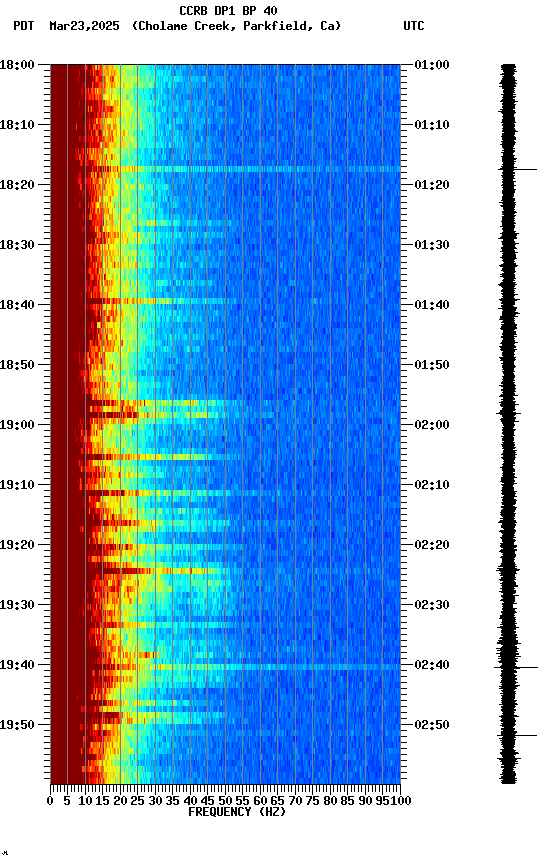Select the 02:50 UTC time label
The image size is (552, 864).
pos(432,725)
